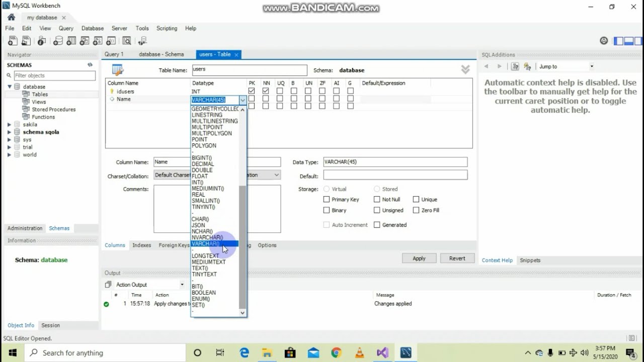
Task: Open the Indexes tab
Action: (x=141, y=245)
